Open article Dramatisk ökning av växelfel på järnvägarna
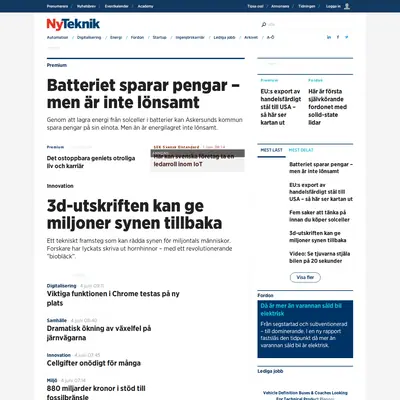This screenshot has width=400, height=400. (x=99, y=333)
